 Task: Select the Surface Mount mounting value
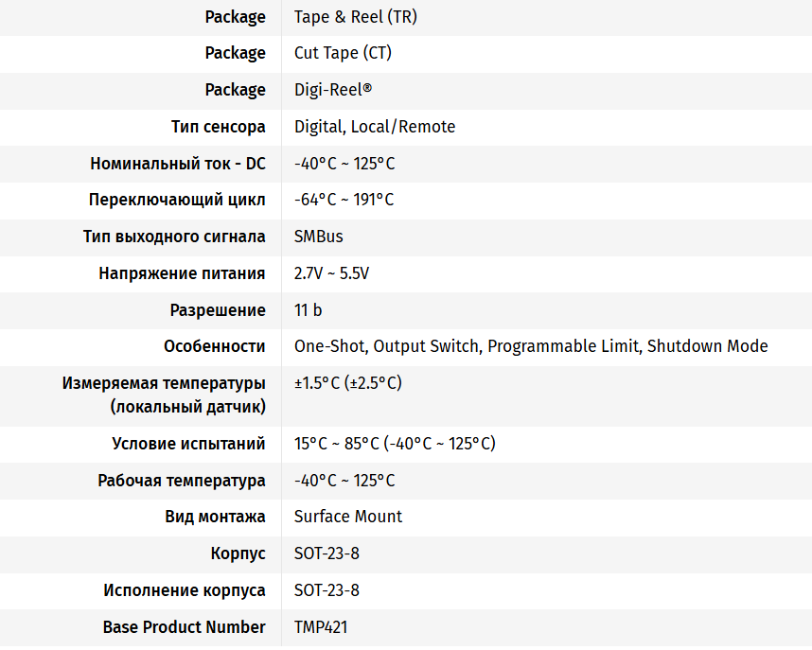[x=348, y=517]
